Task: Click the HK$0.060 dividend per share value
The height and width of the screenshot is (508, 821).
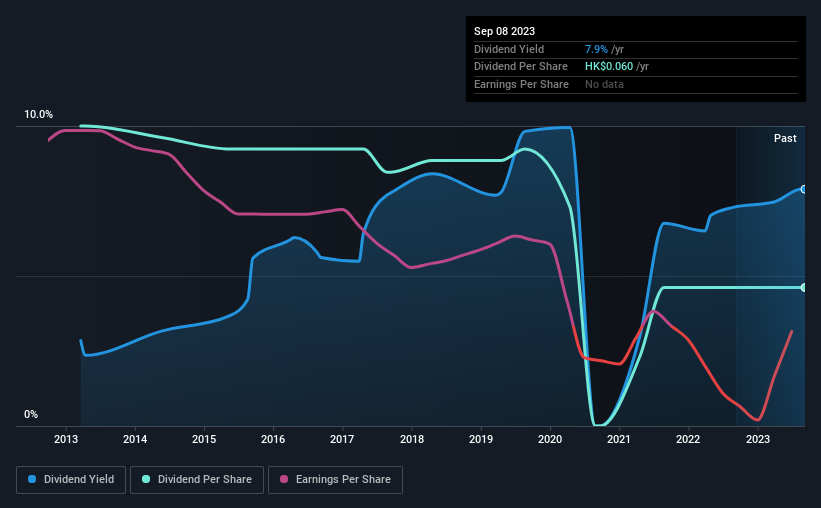Action: (x=609, y=67)
